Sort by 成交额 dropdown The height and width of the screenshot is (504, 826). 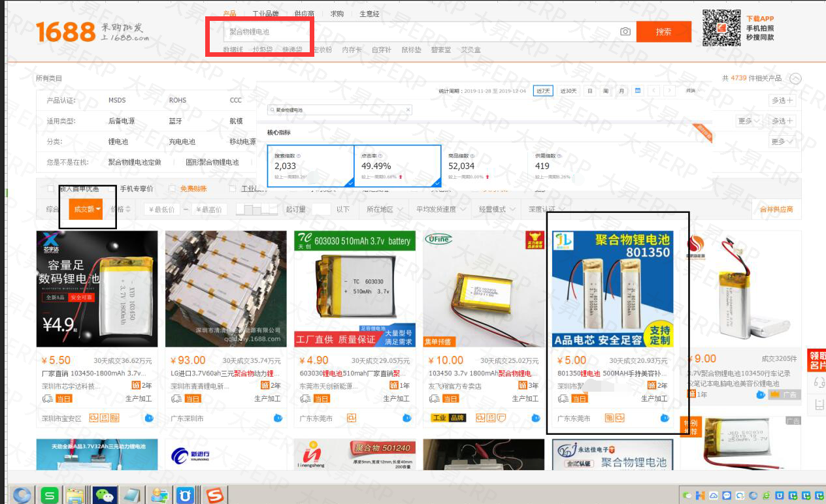(86, 209)
